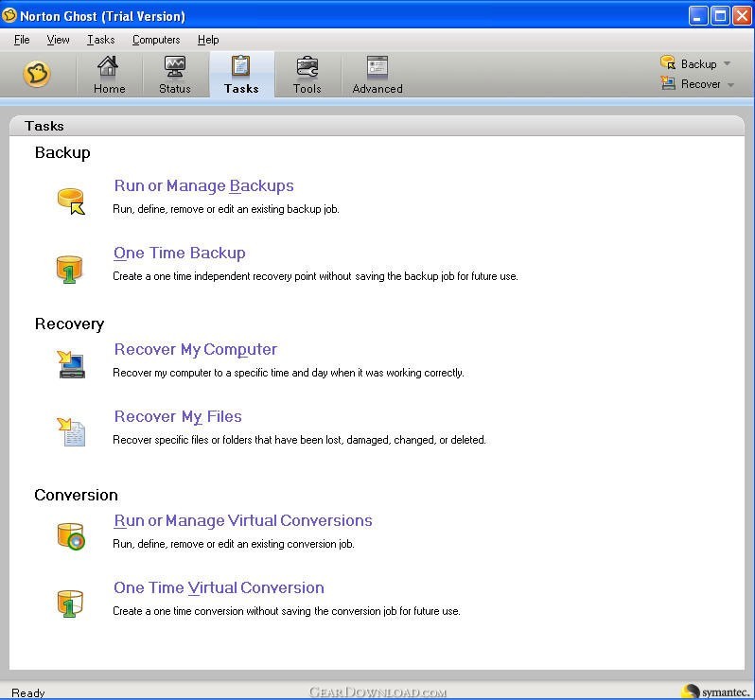Click the Recover label at top right
The image size is (755, 700).
click(x=700, y=84)
